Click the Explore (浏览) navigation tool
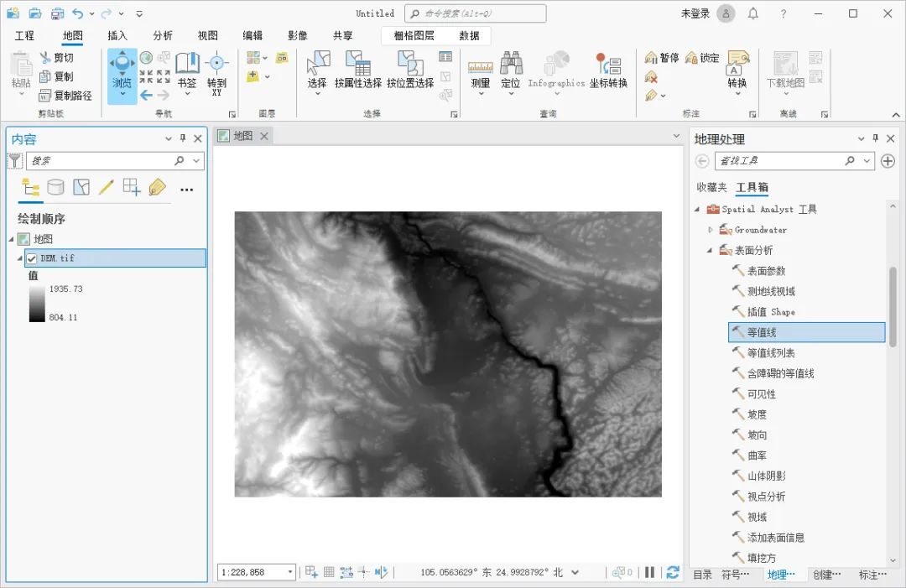The height and width of the screenshot is (588, 906). pyautogui.click(x=122, y=66)
